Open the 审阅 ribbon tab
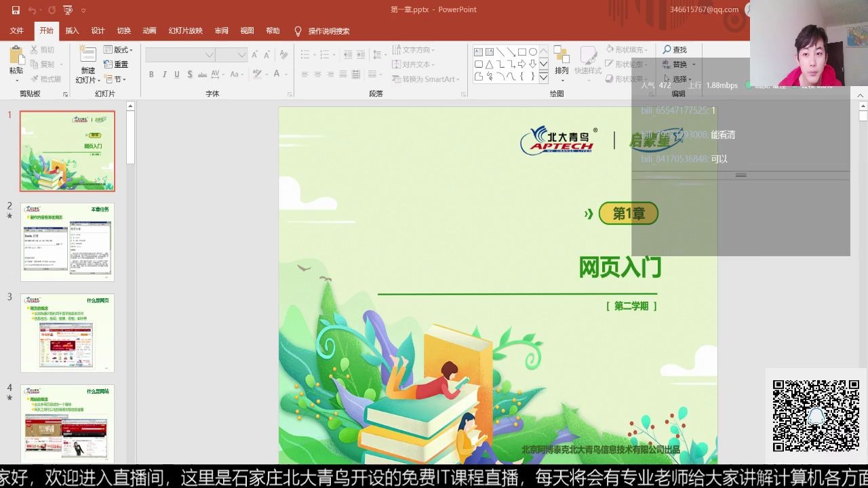868x488 pixels. [x=221, y=30]
